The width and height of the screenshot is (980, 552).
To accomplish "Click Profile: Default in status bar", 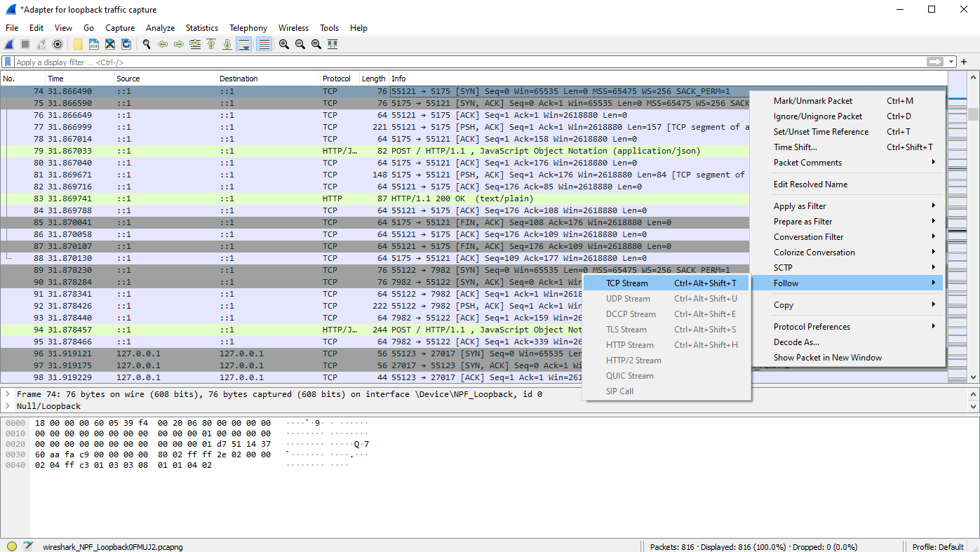I will 937,547.
